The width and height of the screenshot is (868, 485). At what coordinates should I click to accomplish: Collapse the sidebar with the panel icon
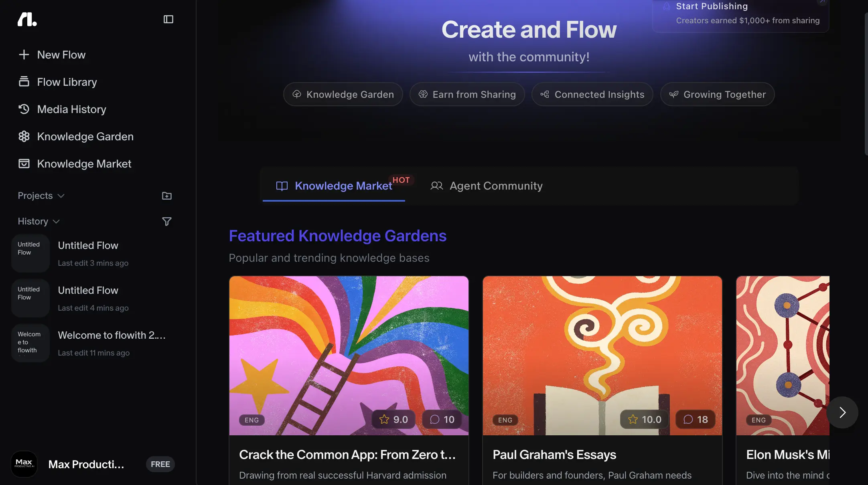pos(168,19)
